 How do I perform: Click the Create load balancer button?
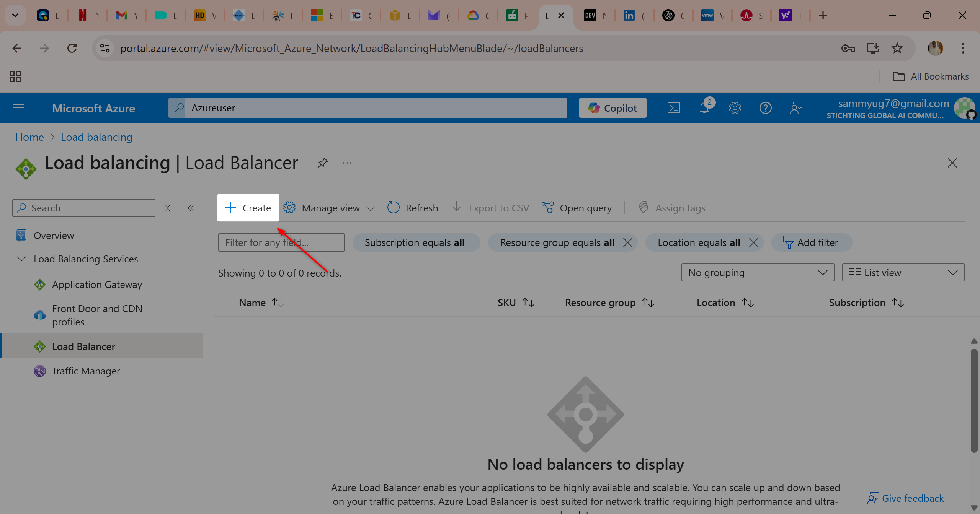click(x=248, y=208)
